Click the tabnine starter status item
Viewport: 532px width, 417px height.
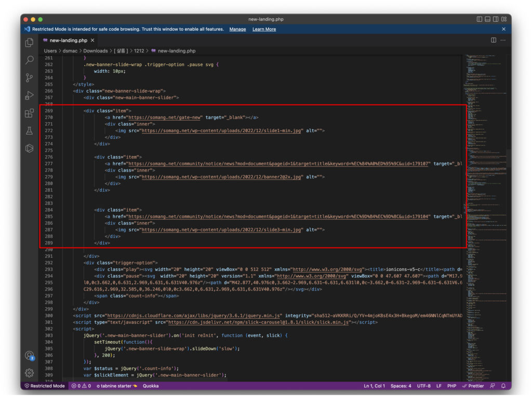pos(116,386)
